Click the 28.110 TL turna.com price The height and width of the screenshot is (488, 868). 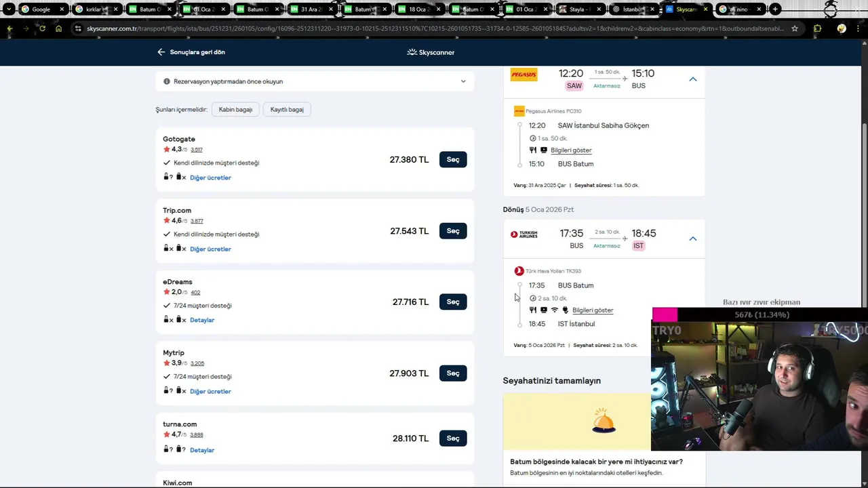point(410,439)
